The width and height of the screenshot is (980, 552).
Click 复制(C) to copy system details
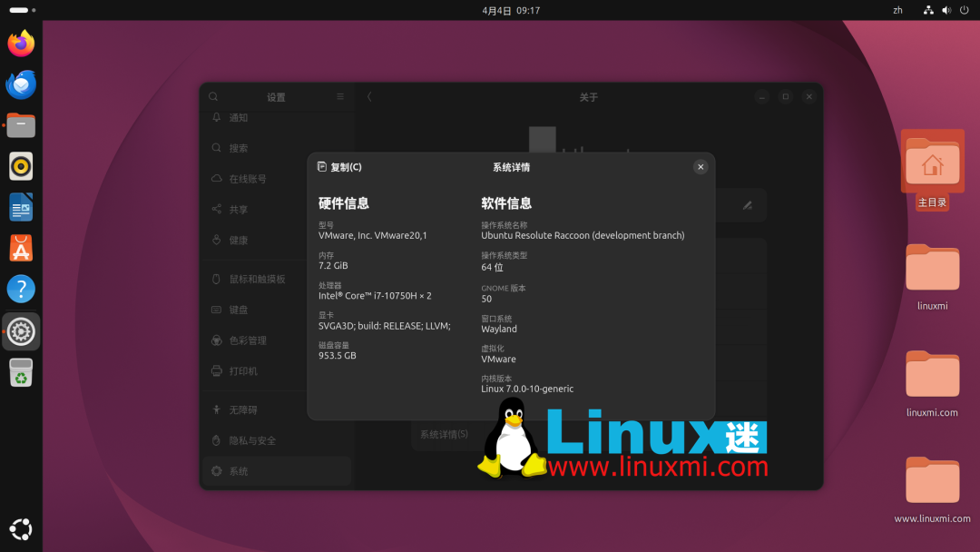340,167
